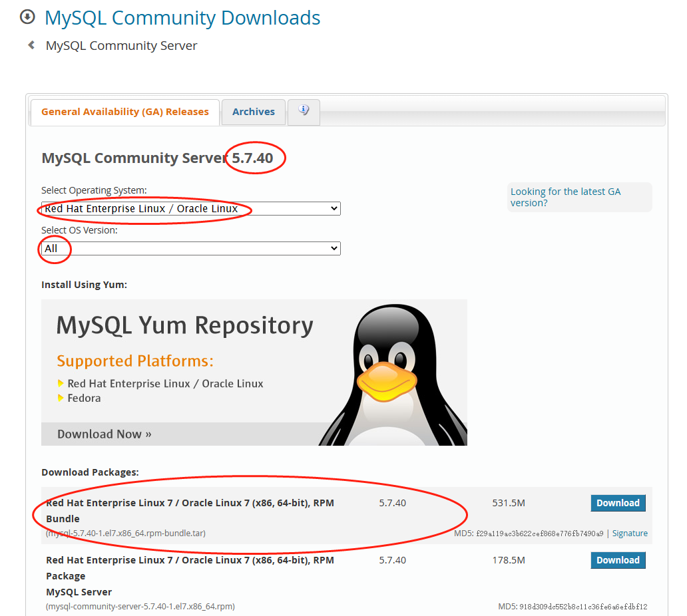Click 'Fedora' in supported platforms list
This screenshot has height=616, width=687.
[x=84, y=398]
